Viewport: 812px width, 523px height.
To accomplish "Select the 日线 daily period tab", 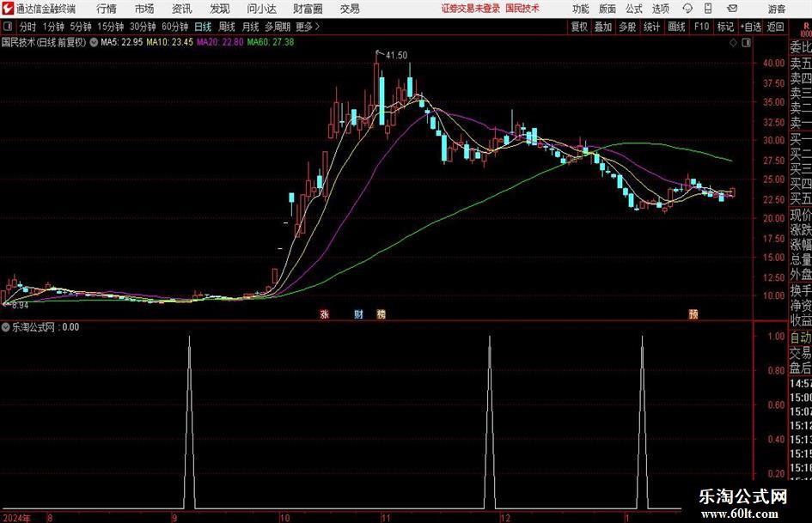I will pos(203,27).
